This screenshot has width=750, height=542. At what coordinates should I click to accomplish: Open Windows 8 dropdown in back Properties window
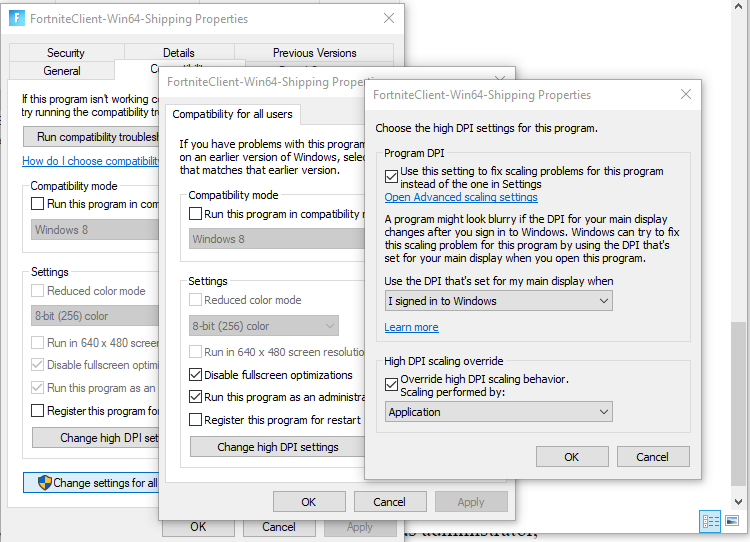pyautogui.click(x=95, y=230)
